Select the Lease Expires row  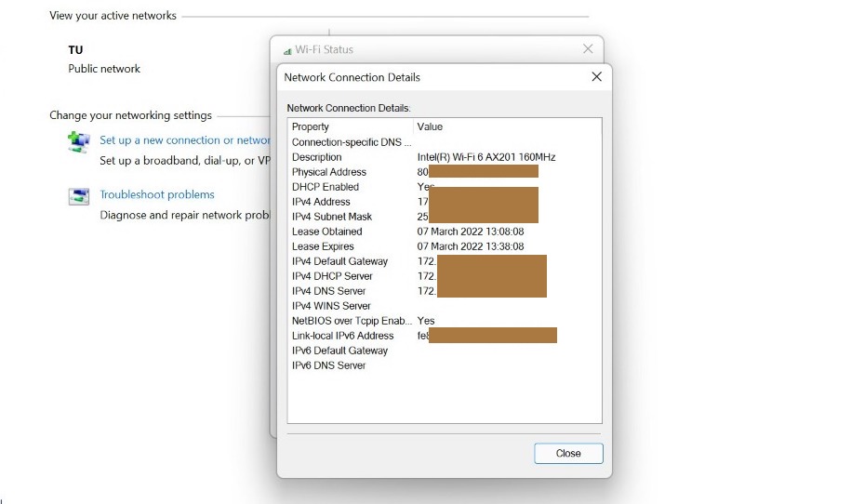[323, 246]
